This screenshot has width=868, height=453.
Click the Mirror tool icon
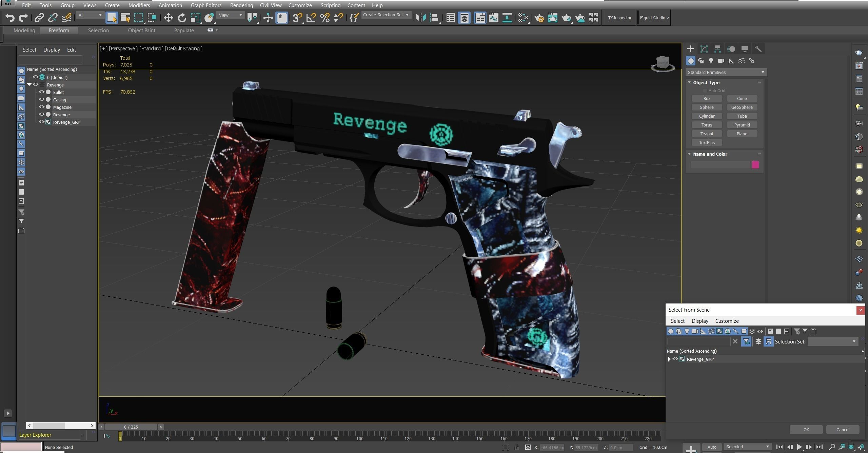(x=420, y=18)
